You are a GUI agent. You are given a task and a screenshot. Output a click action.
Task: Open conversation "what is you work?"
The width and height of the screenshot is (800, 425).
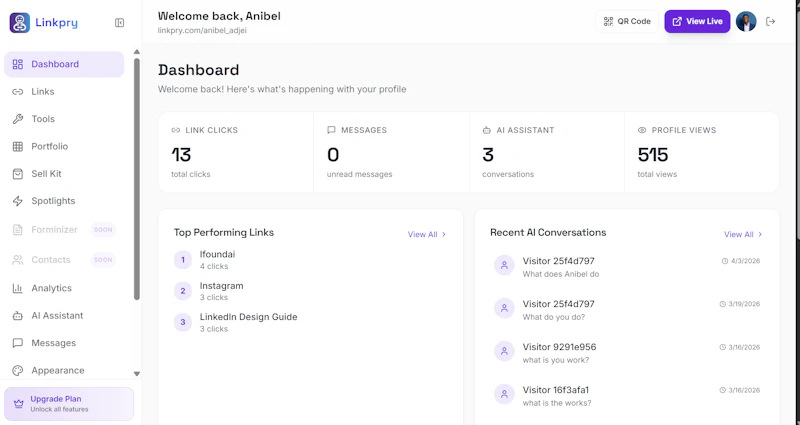coord(627,353)
